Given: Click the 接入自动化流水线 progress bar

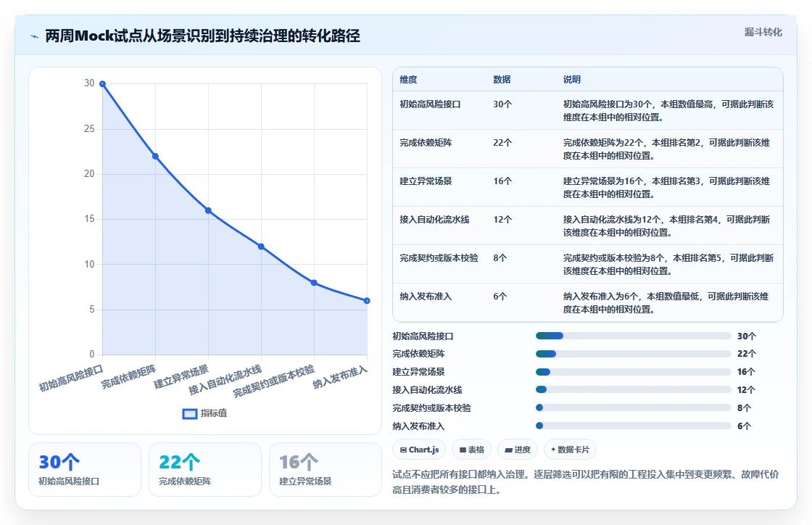Looking at the screenshot, I should (x=633, y=390).
